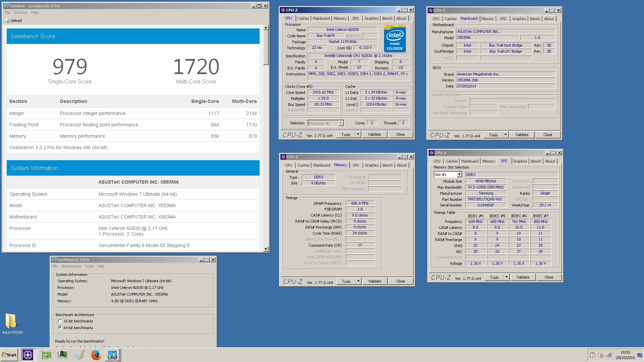Click Close button in Mainboard window
The height and width of the screenshot is (362, 644).
click(x=548, y=135)
